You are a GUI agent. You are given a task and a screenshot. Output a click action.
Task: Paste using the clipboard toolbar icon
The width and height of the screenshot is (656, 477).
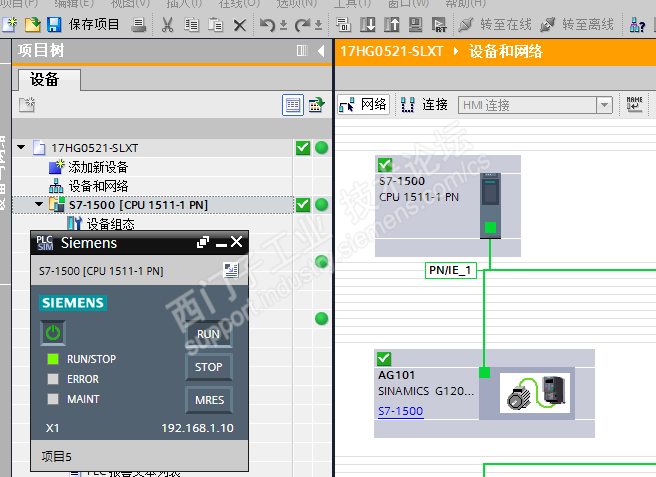click(215, 25)
